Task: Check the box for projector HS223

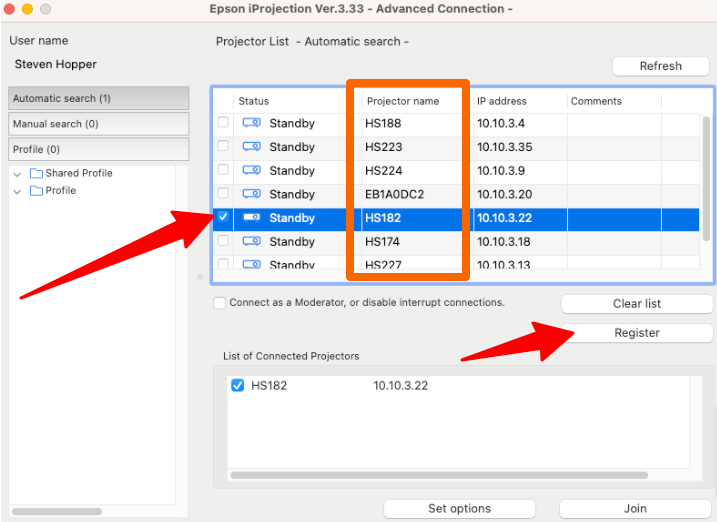Action: [x=223, y=146]
